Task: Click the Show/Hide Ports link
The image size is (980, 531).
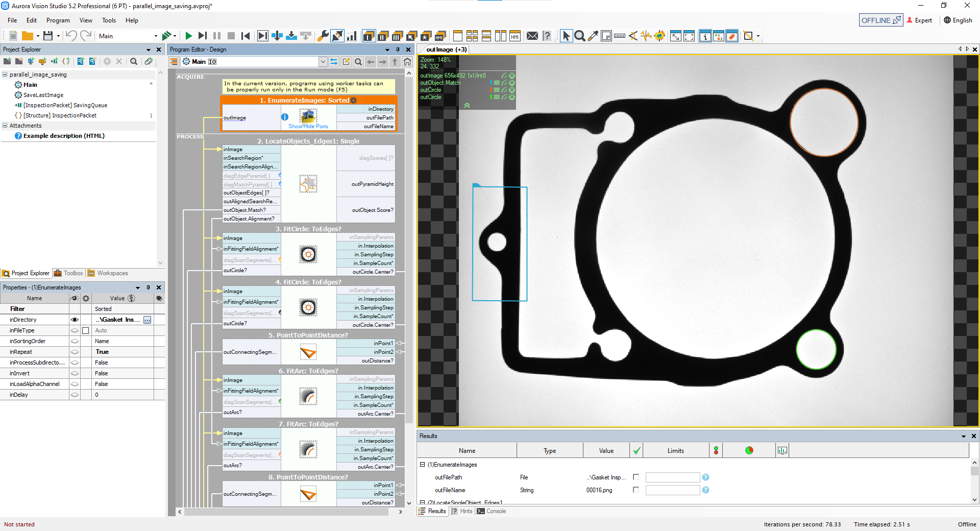Action: click(308, 126)
